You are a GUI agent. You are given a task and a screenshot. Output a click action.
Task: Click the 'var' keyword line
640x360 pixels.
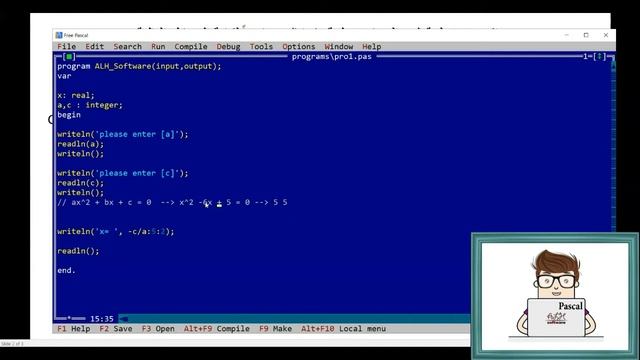(64, 76)
